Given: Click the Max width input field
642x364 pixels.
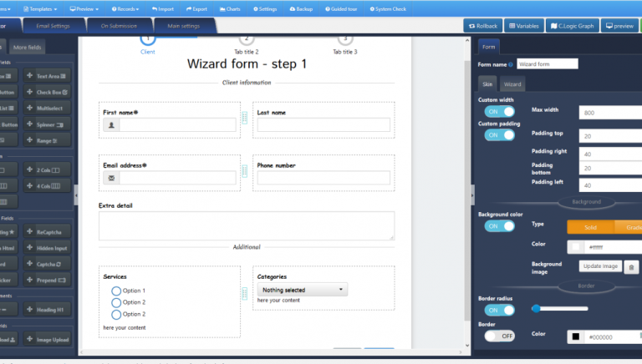Looking at the screenshot, I should click(610, 113).
